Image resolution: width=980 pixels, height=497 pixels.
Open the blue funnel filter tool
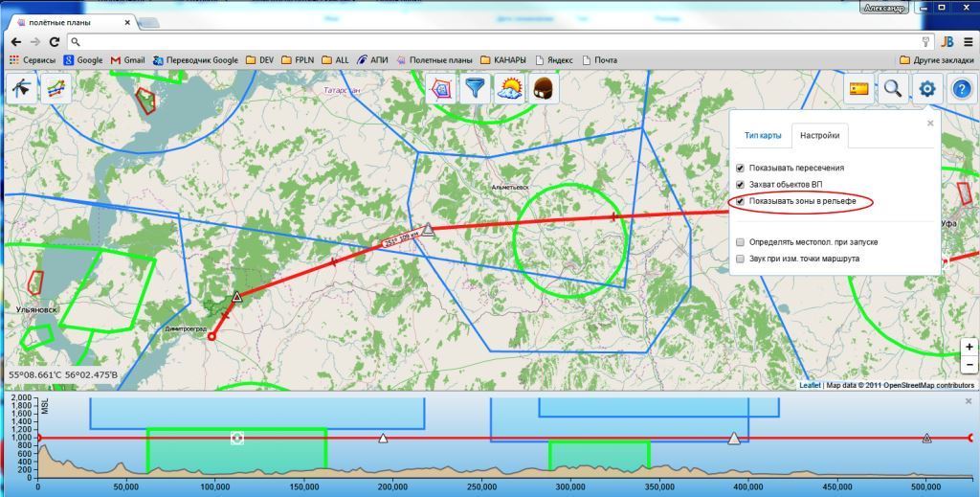click(x=474, y=89)
